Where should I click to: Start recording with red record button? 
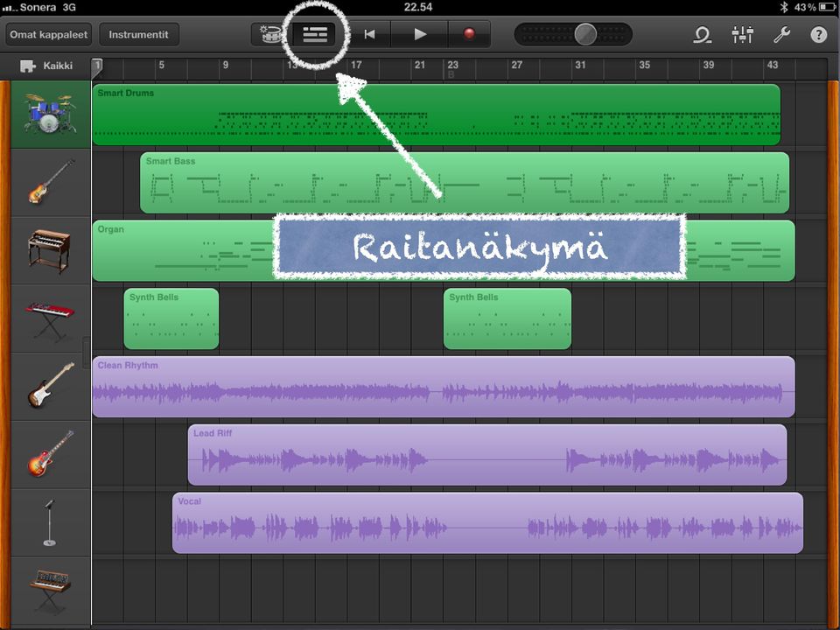pyautogui.click(x=469, y=35)
